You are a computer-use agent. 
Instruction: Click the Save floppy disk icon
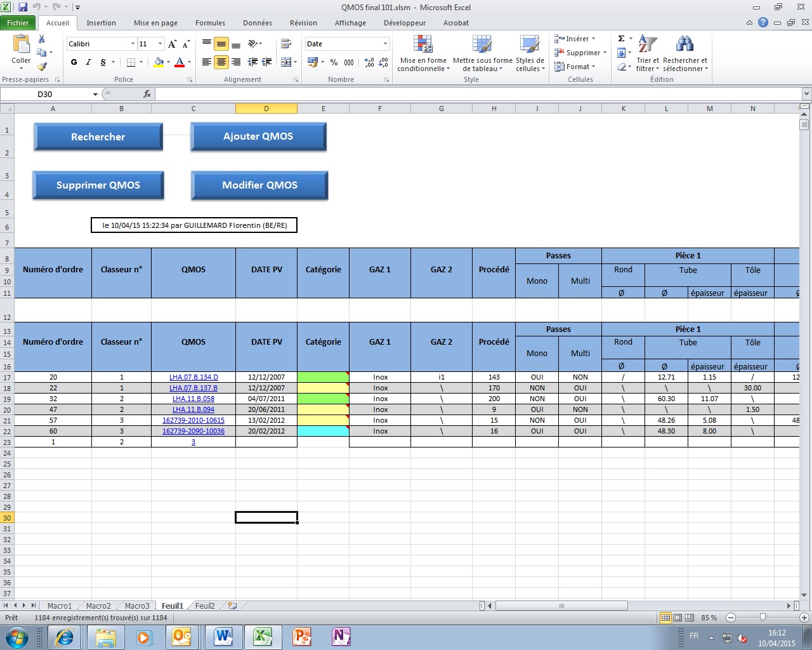23,8
